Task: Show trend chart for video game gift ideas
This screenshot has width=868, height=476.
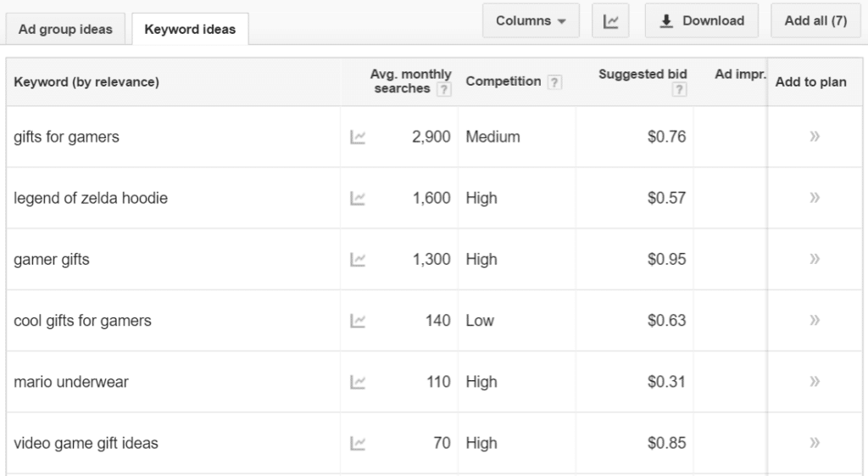Action: pyautogui.click(x=358, y=443)
